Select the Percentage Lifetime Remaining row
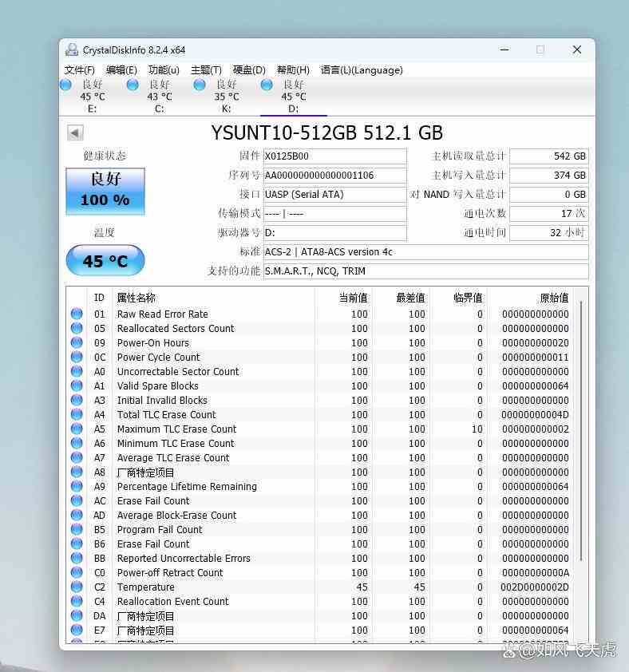 (x=187, y=487)
